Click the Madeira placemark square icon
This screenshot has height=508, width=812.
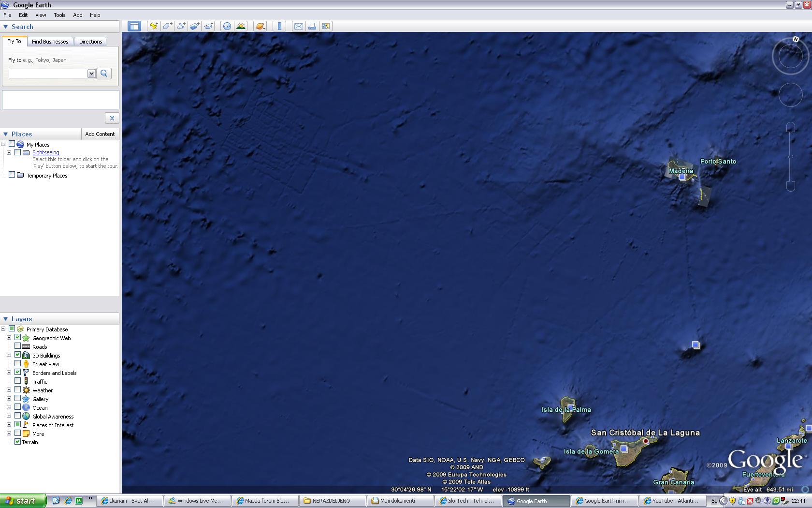click(682, 177)
